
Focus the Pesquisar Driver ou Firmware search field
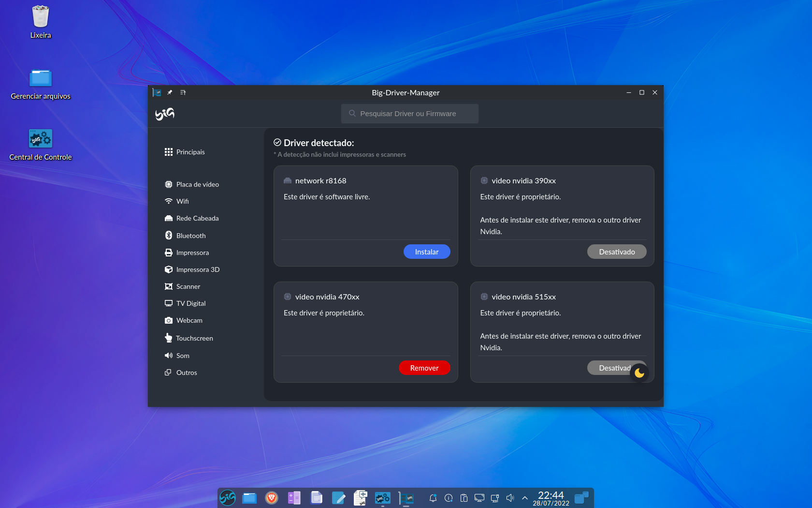pos(410,114)
